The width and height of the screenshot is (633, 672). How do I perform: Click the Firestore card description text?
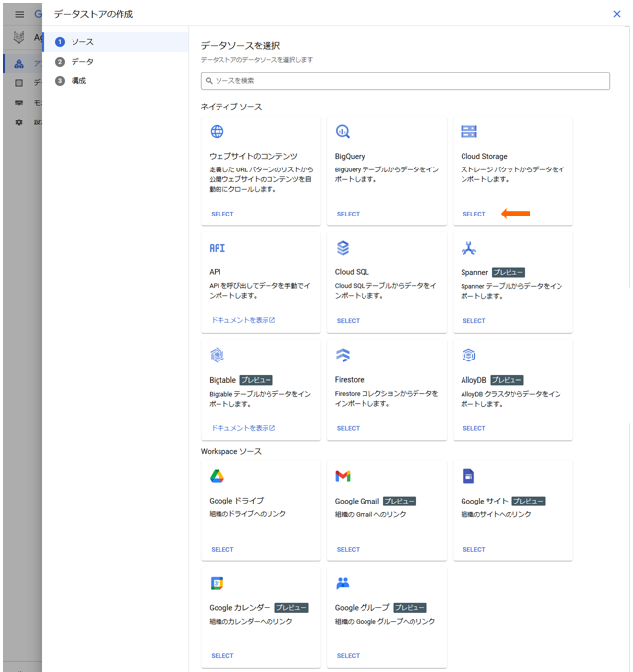(x=386, y=398)
